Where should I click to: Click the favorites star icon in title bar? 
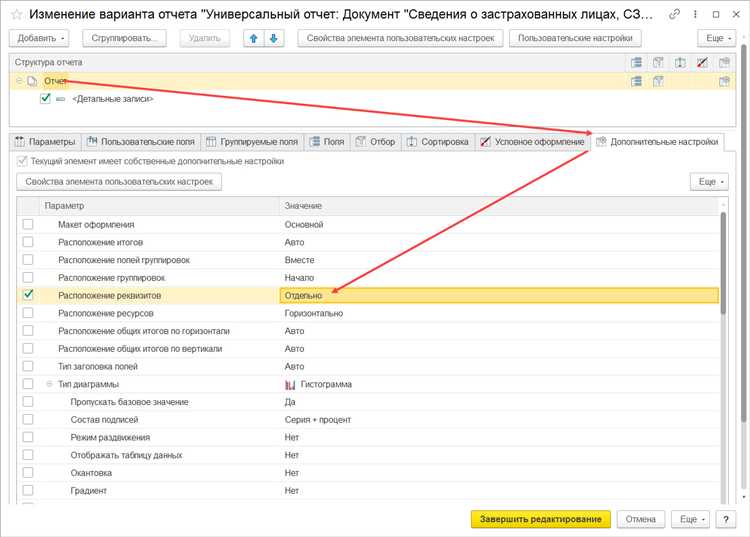coord(16,15)
